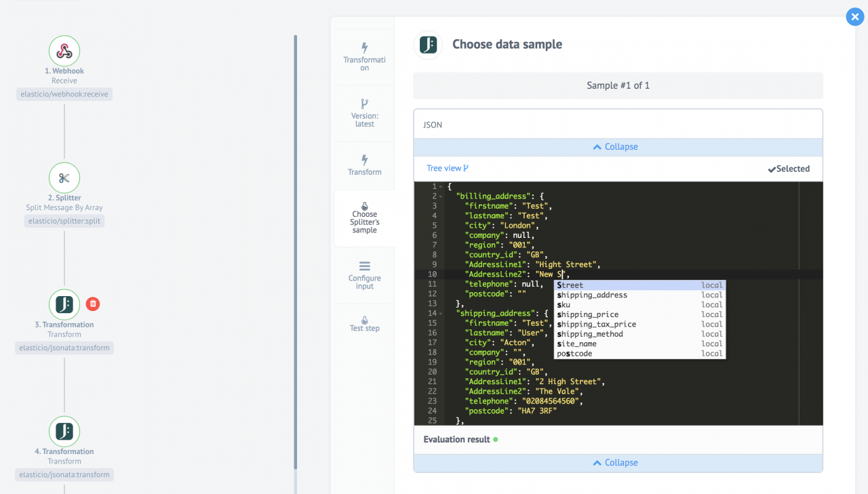Fold line 1 with gutter arrow
The height and width of the screenshot is (494, 868).
[x=441, y=186]
